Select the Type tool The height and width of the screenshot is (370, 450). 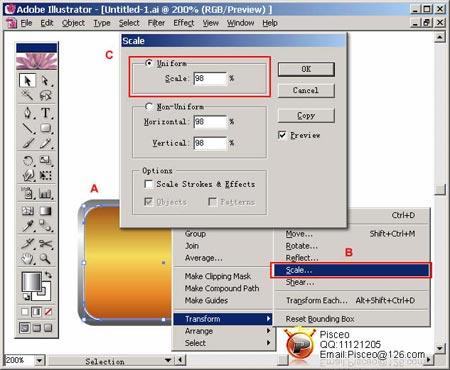46,113
